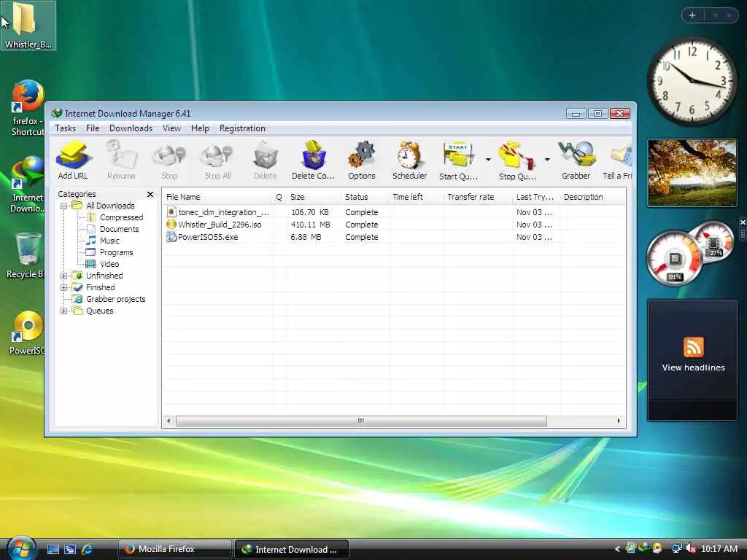This screenshot has height=560, width=747.
Task: Click the Add URL toolbar icon
Action: 73,160
